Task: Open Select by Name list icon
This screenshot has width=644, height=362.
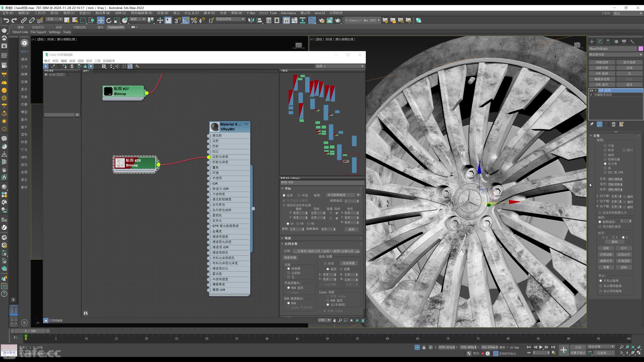Action: [x=75, y=20]
